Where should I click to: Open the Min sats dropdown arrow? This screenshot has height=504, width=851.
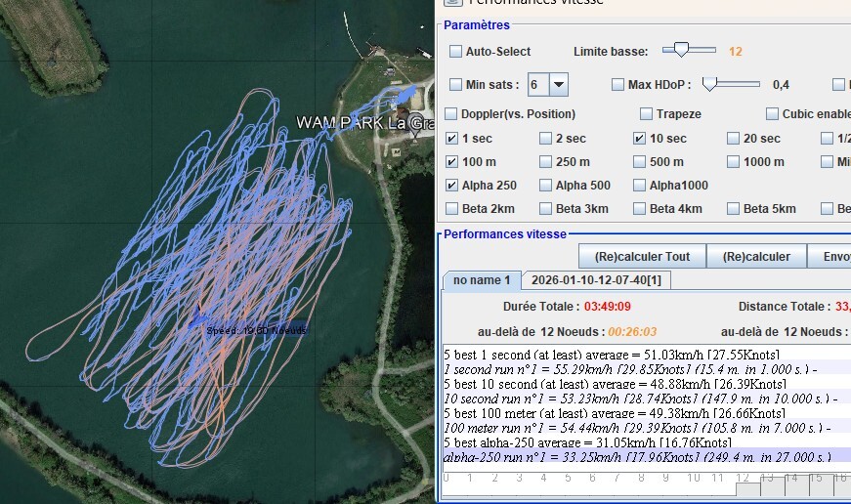pyautogui.click(x=559, y=85)
